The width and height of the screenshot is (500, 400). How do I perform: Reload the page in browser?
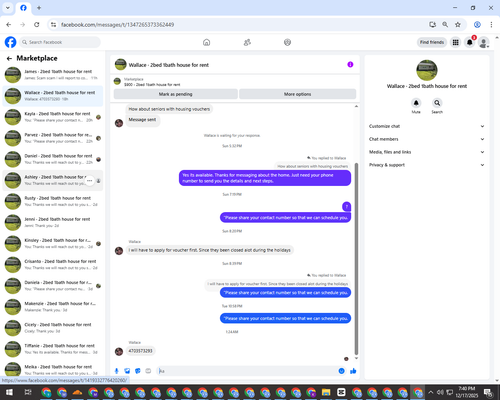37,24
